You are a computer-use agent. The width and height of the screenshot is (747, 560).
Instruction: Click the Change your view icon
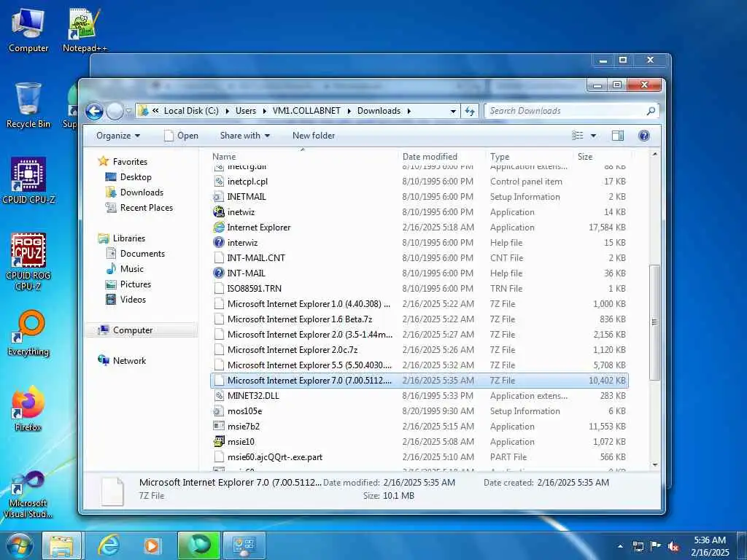[x=578, y=136]
